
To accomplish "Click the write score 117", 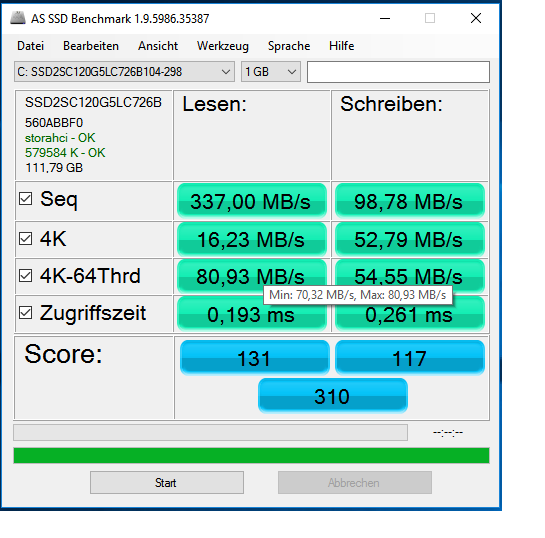I will (x=410, y=358).
